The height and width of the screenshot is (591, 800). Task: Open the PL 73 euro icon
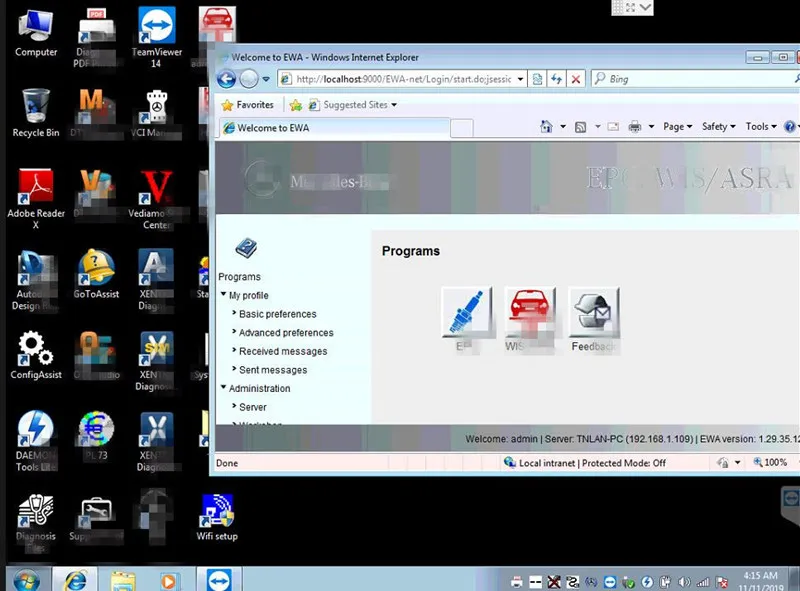96,435
